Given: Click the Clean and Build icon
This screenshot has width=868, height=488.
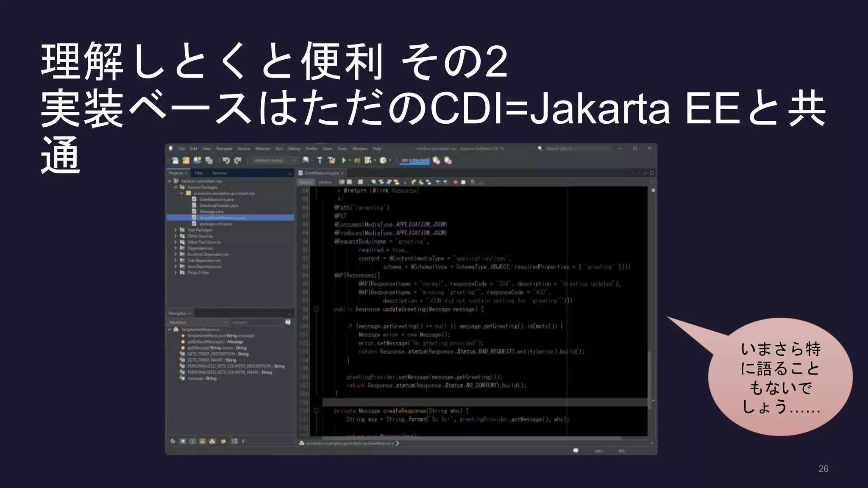Looking at the screenshot, I should click(331, 161).
